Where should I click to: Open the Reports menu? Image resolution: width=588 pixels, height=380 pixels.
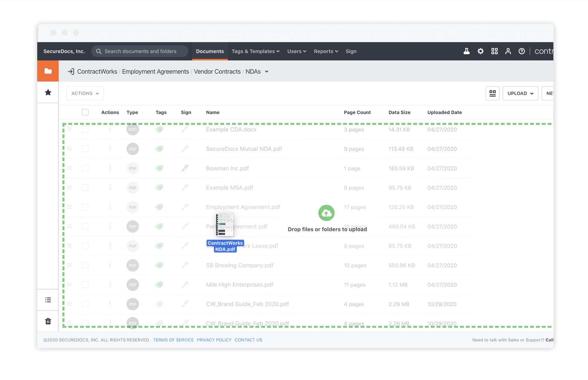326,51
